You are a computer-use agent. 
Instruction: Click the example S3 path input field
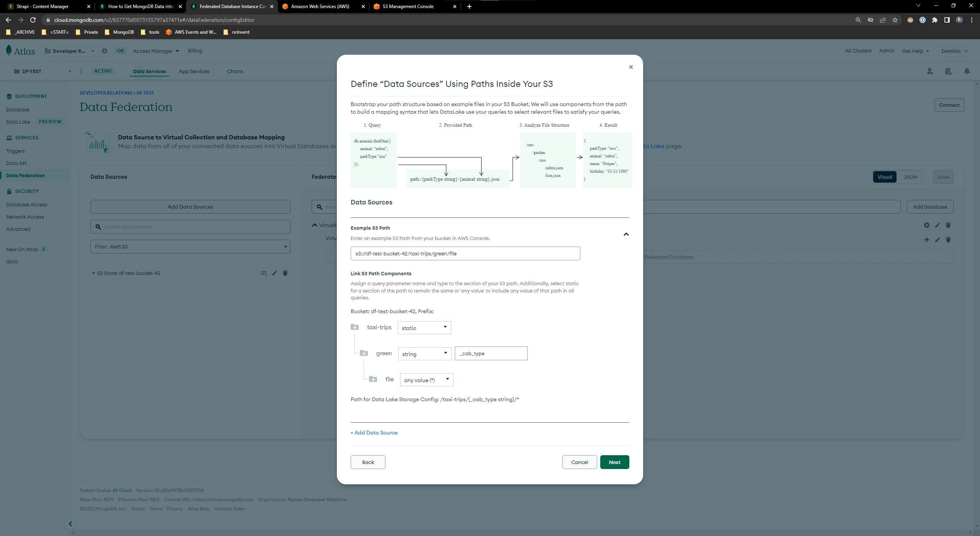465,253
